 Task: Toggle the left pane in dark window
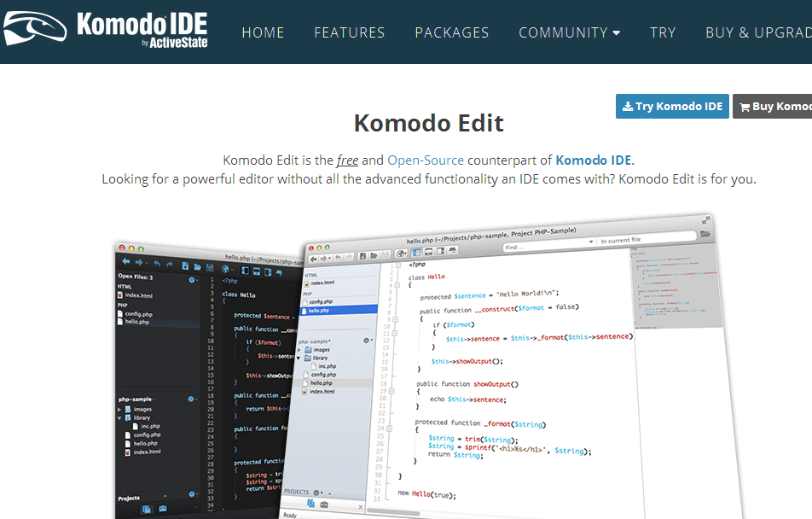(x=245, y=271)
